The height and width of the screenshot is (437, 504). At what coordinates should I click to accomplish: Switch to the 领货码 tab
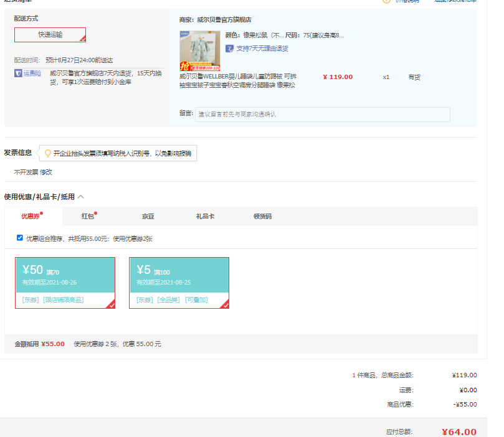(263, 217)
